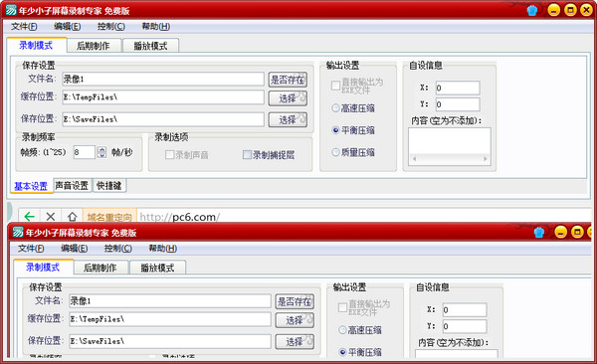Open 文件(F) menu in lower window
This screenshot has height=364, width=597.
click(x=31, y=249)
